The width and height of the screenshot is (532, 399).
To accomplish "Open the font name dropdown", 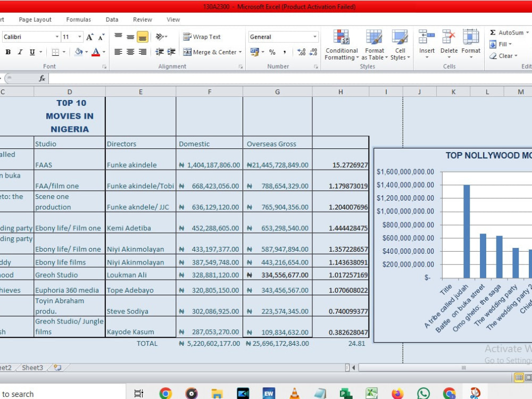I will pos(57,37).
